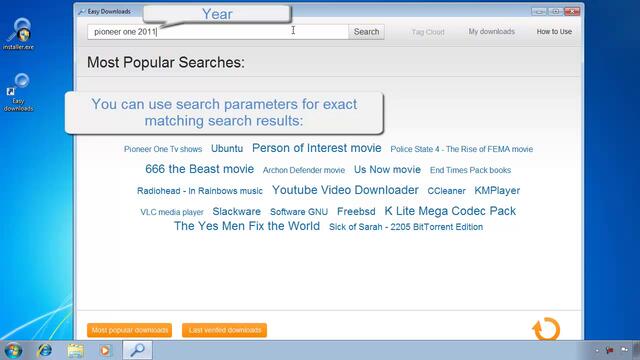Select The Yes Men Fix the World tag
This screenshot has height=360, width=640.
click(247, 226)
